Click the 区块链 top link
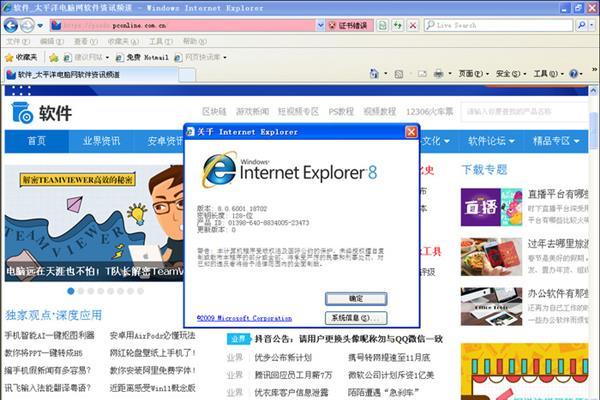 [214, 111]
